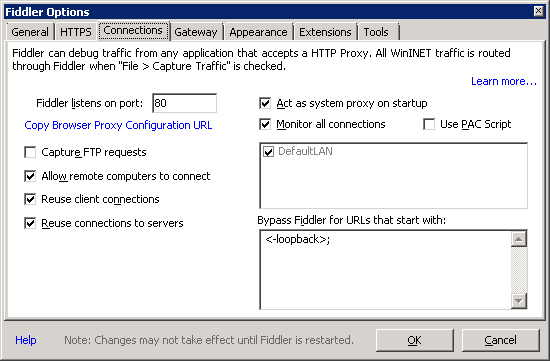Copy Browser Proxy Configuration URL link
The width and height of the screenshot is (550, 361).
[x=118, y=125]
